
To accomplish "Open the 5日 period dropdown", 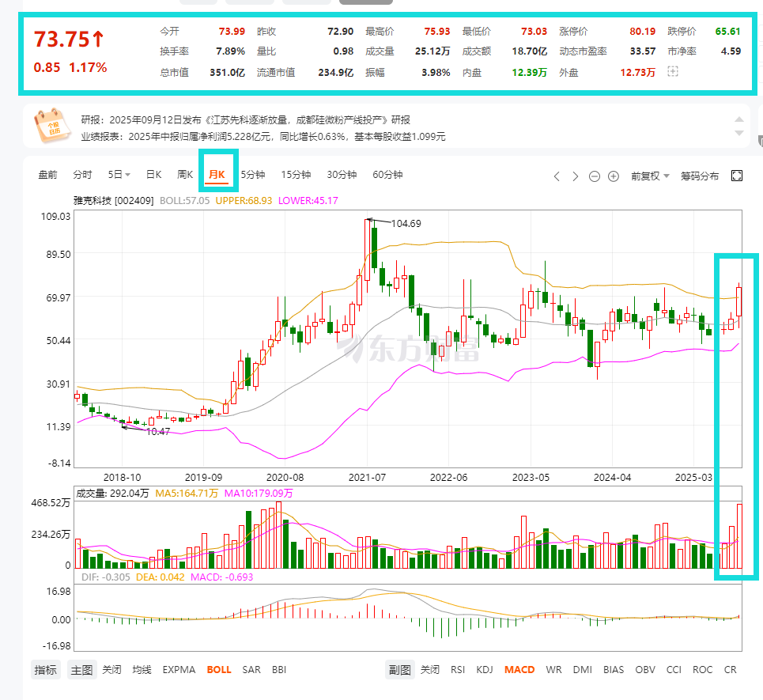I will coord(119,175).
